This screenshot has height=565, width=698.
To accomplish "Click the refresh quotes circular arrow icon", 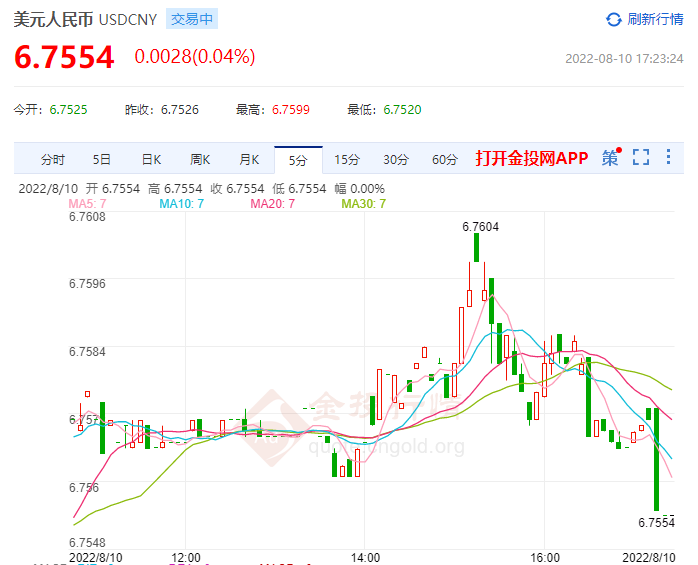I will (x=614, y=20).
